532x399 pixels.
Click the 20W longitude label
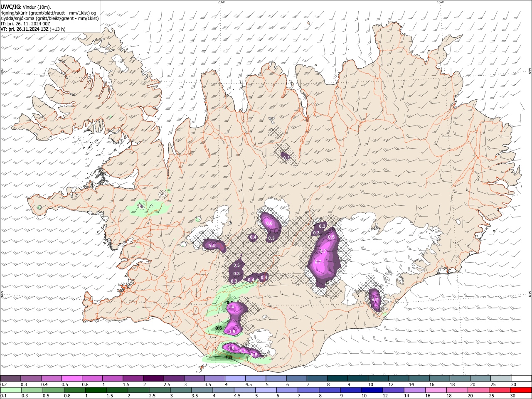[x=221, y=2]
